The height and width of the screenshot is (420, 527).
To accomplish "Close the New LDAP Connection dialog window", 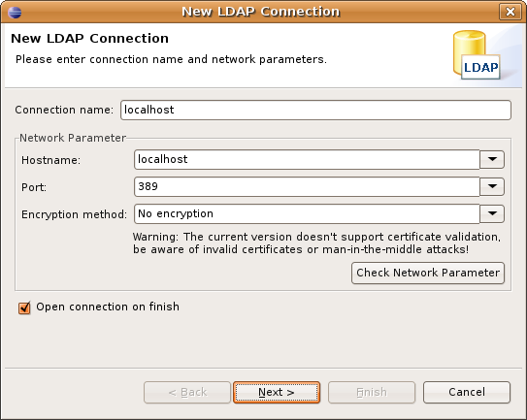I will point(511,12).
